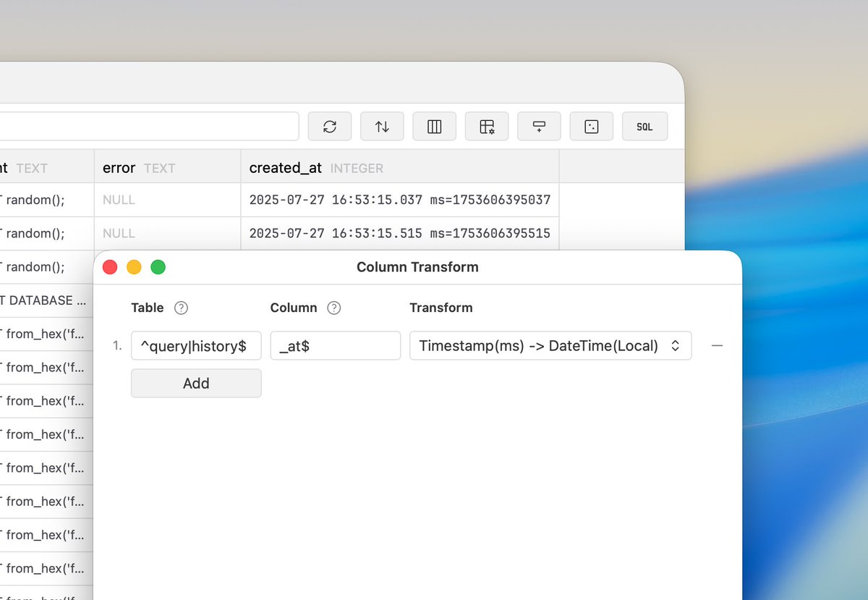This screenshot has height=600, width=868.
Task: Close the Column Transform window
Action: (110, 267)
